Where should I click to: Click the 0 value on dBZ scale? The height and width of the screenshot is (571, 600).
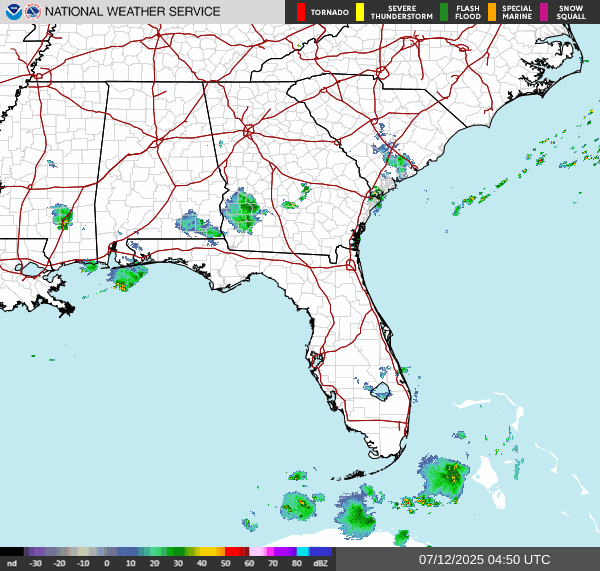107,563
